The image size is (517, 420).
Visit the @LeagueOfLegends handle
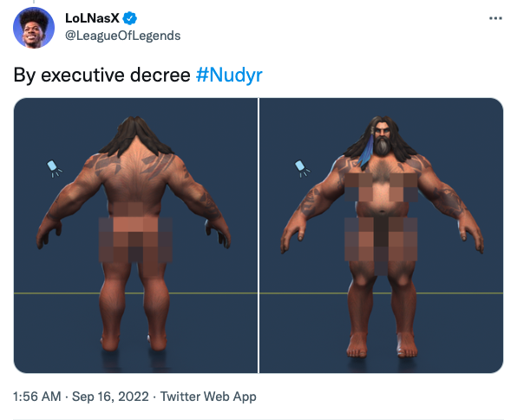click(123, 36)
